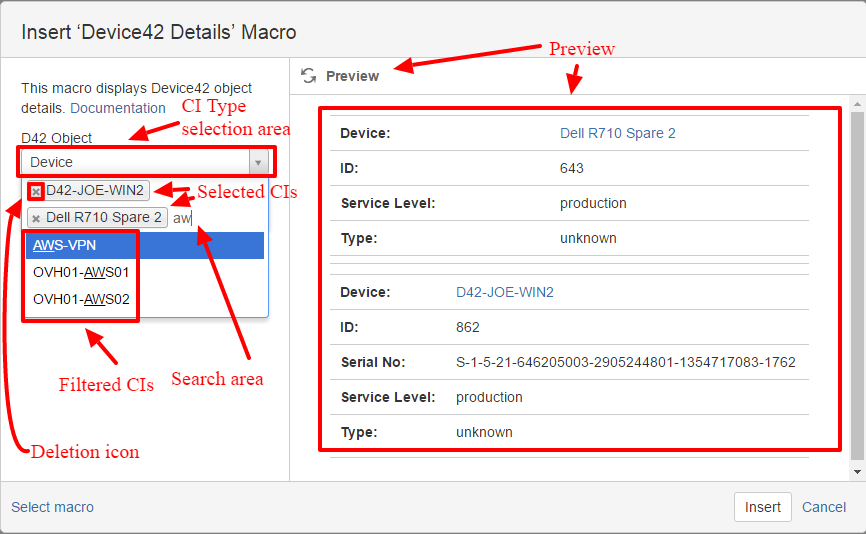Click the preview scrollbar up arrow
The height and width of the screenshot is (534, 866).
857,103
